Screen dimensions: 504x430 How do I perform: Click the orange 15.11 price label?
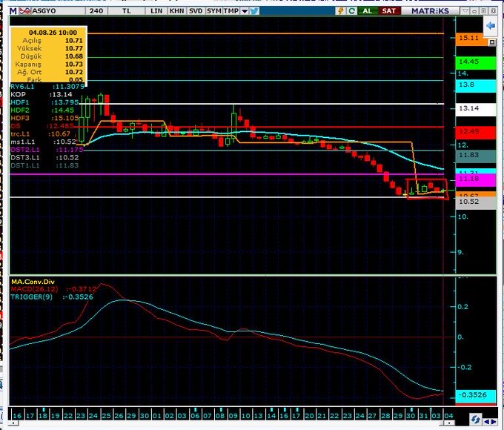472,39
